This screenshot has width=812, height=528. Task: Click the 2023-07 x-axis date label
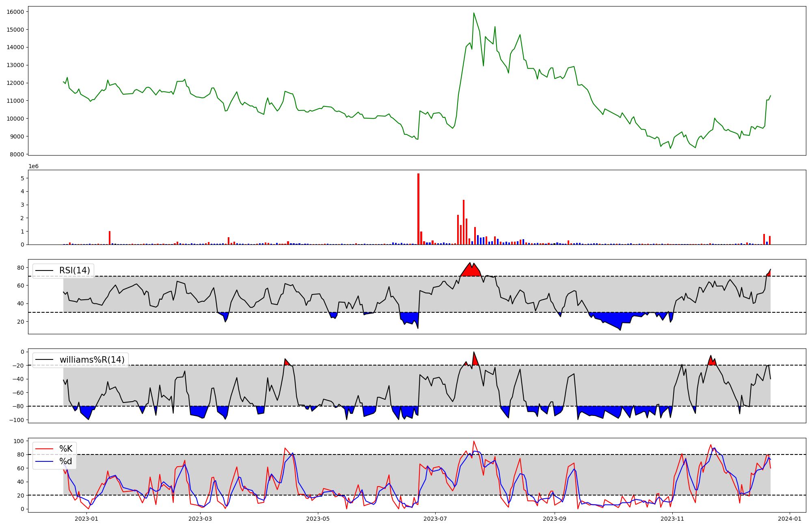(435, 519)
